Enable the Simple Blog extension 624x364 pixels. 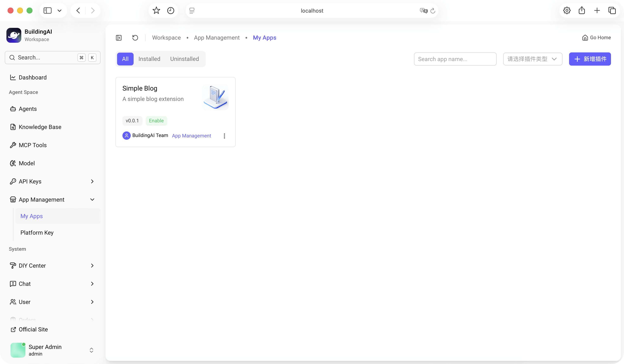coord(156,121)
